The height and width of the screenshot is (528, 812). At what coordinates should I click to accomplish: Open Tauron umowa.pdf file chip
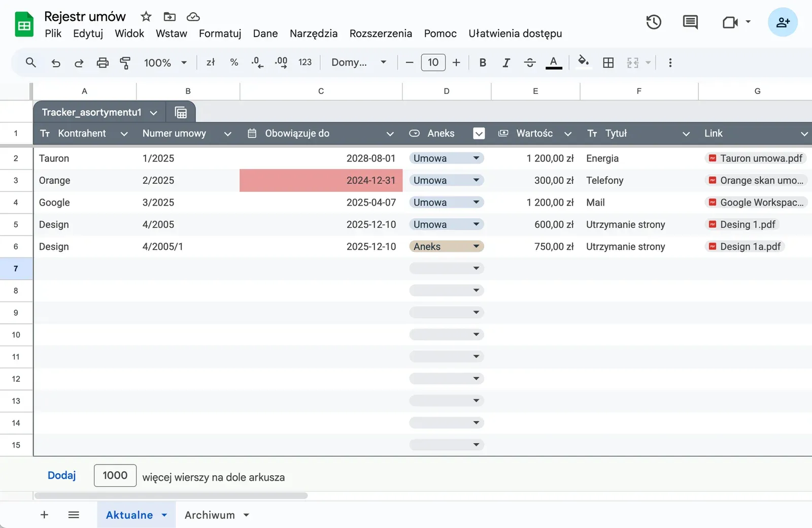[x=756, y=158]
